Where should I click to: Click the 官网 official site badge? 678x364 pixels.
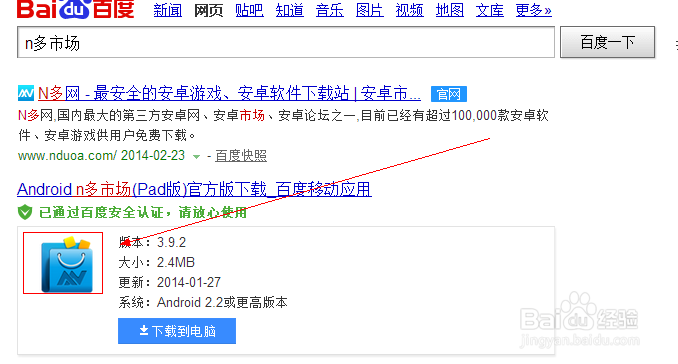(x=448, y=94)
